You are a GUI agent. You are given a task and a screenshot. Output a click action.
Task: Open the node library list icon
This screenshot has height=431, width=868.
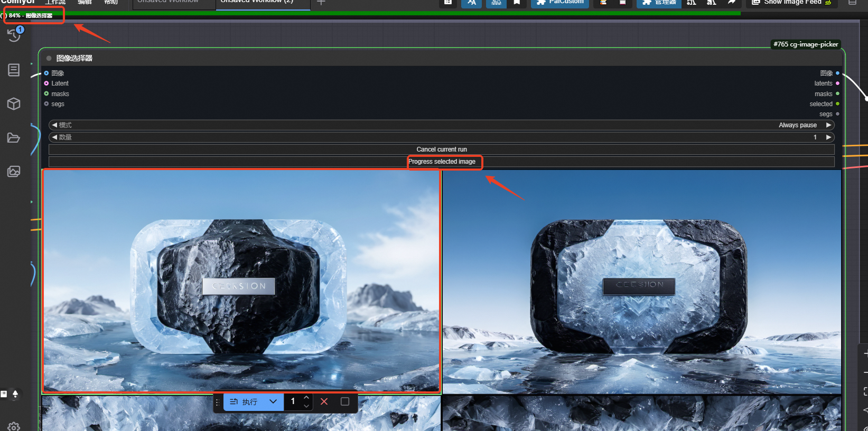14,70
